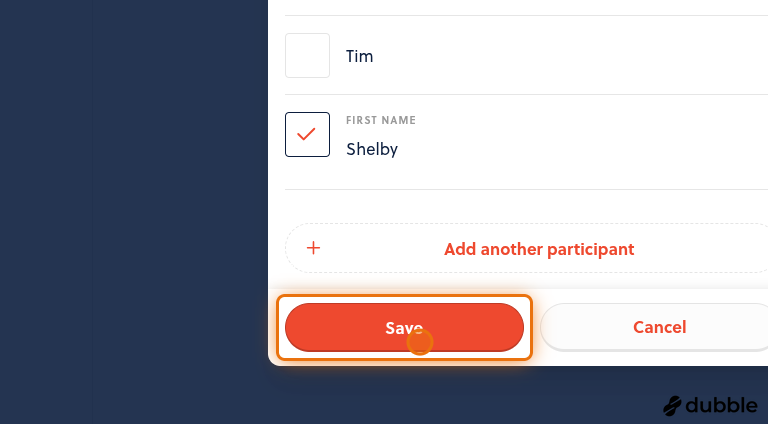Click the dashed border of the add participant box

527,224
